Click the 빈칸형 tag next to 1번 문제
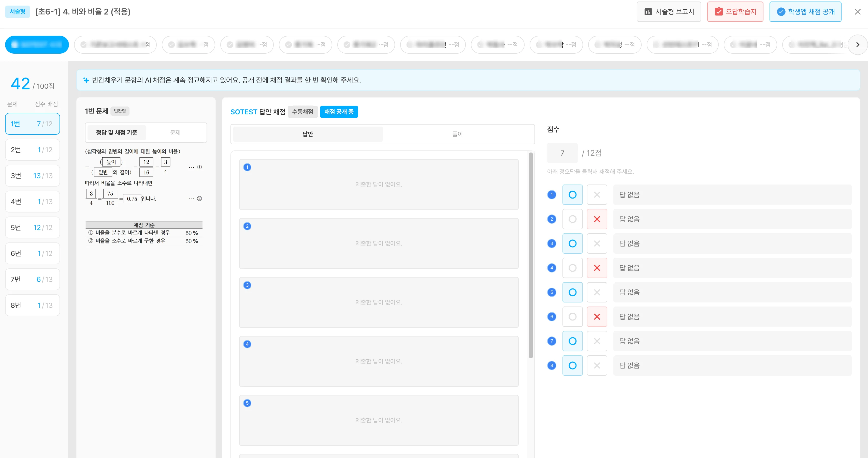Screen dimensions: 868x458 [x=120, y=111]
